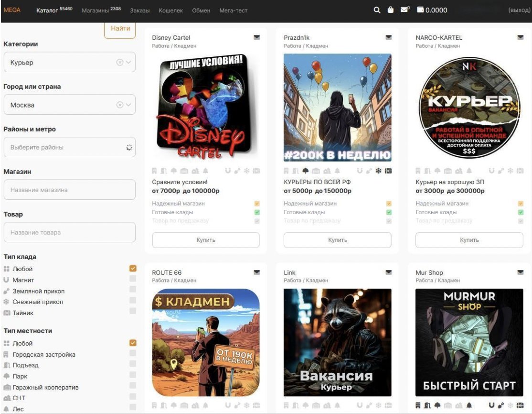Image resolution: width=532 pixels, height=414 pixels.
Task: Expand the Город или страна dropdown chevron
Action: tap(128, 105)
